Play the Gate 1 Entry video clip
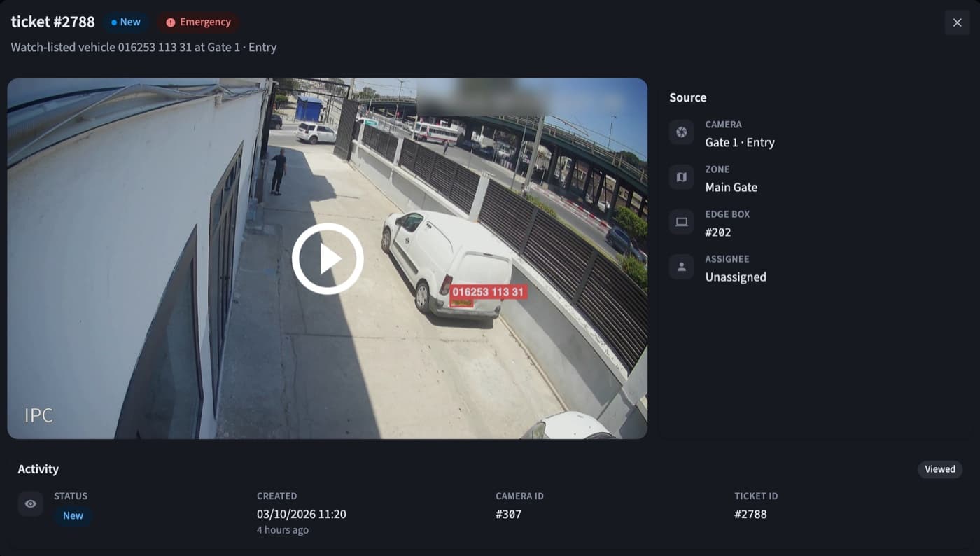Screen dimensions: 980x556 coord(328,258)
